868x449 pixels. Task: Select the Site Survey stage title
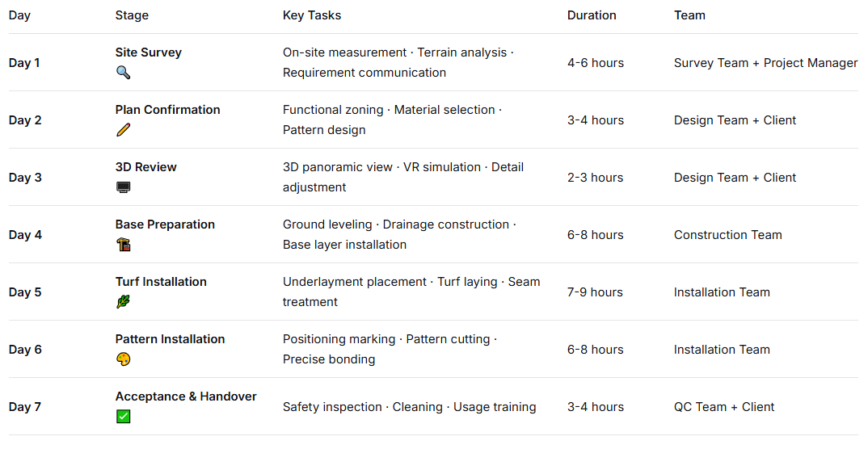coord(149,52)
